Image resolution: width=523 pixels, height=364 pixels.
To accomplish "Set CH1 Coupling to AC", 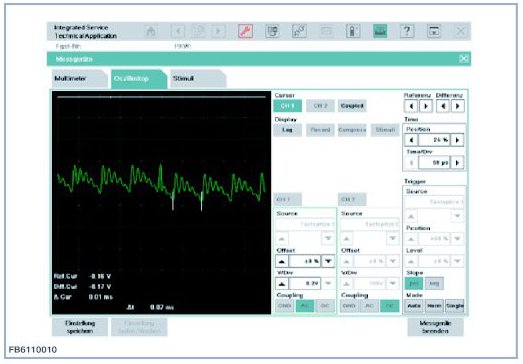I will pyautogui.click(x=305, y=306).
